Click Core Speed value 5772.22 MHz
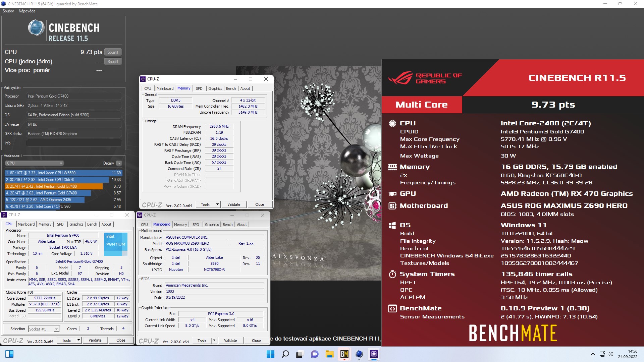 point(45,298)
